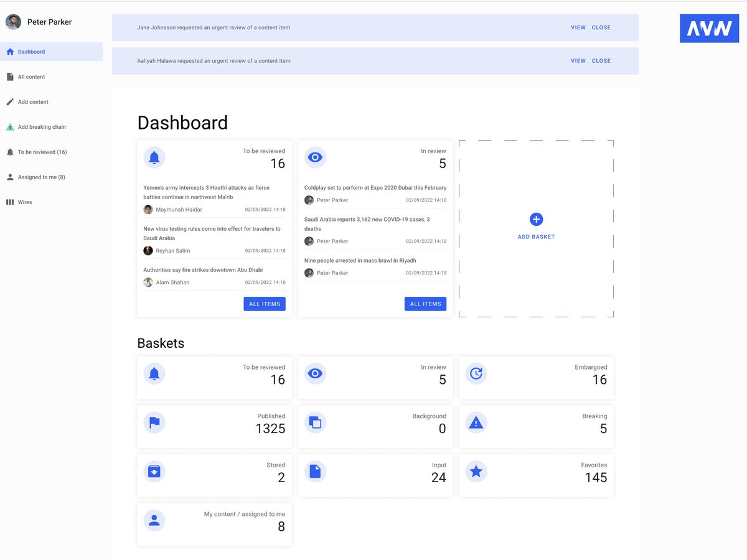747x560 pixels.
Task: Open Nine people arrested in Riyadh article
Action: (360, 261)
